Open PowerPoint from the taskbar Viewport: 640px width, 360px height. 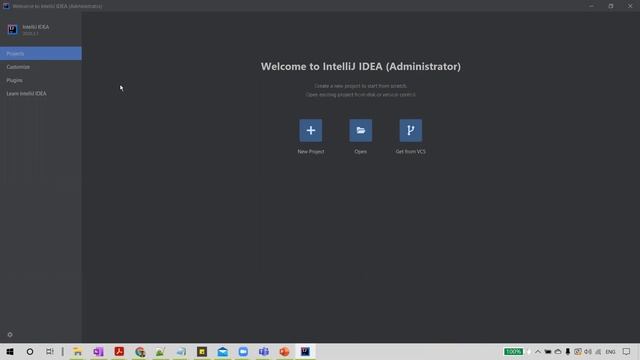tap(284, 351)
